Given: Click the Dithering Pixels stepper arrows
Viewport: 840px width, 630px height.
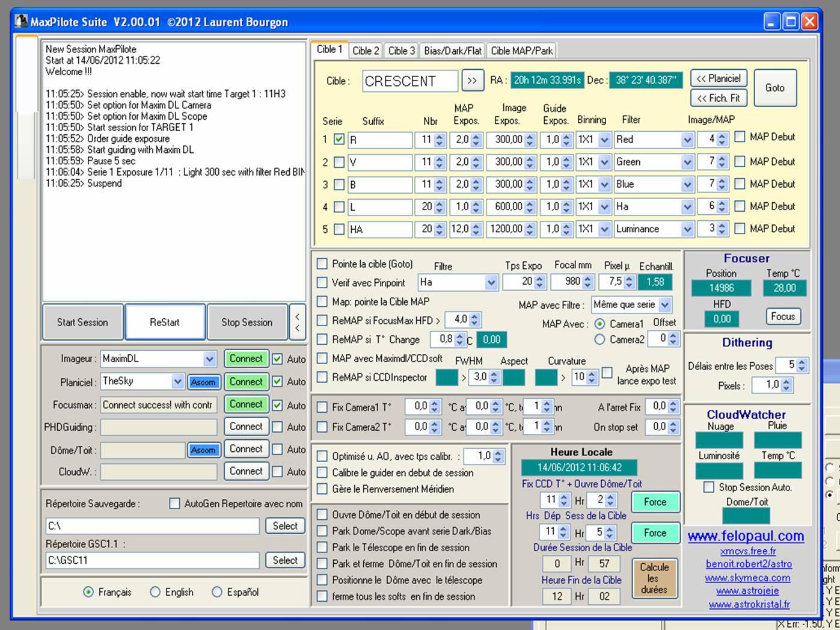Looking at the screenshot, I should coord(786,385).
